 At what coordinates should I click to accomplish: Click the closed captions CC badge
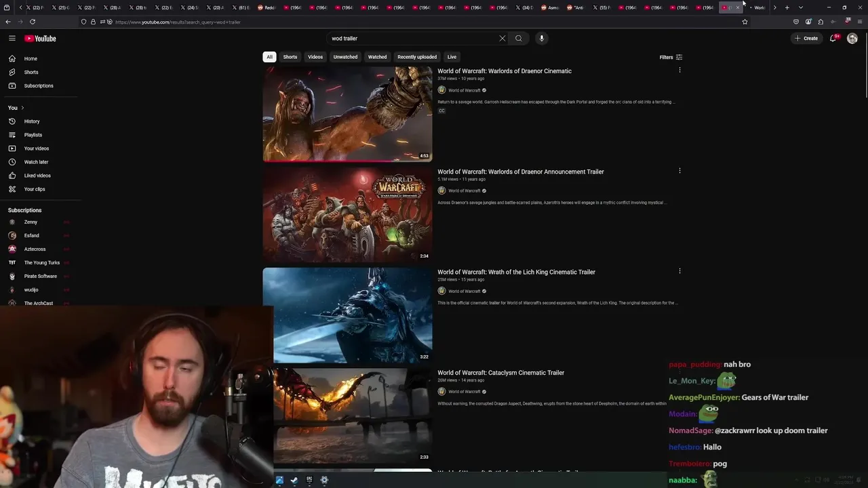[x=441, y=110]
